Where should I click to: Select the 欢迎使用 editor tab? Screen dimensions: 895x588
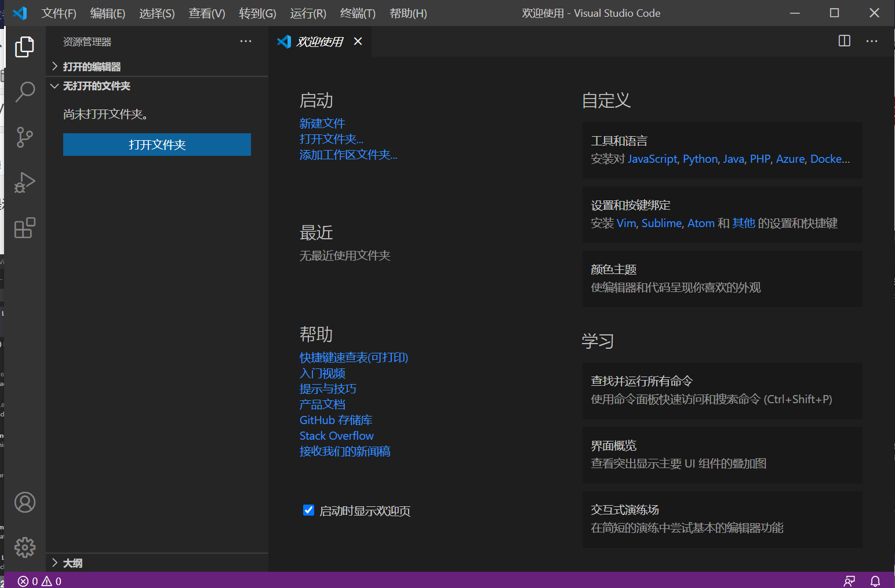point(320,41)
